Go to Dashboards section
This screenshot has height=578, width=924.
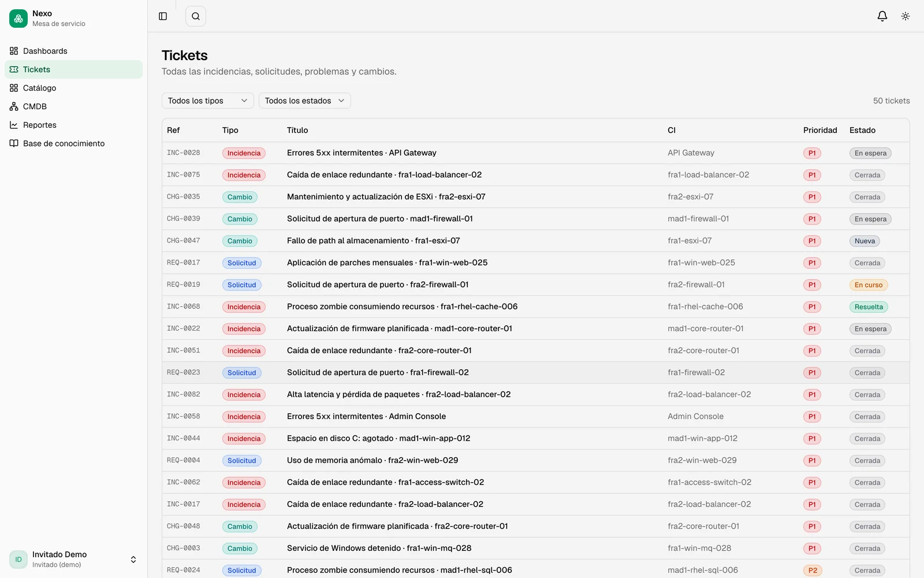[73, 51]
